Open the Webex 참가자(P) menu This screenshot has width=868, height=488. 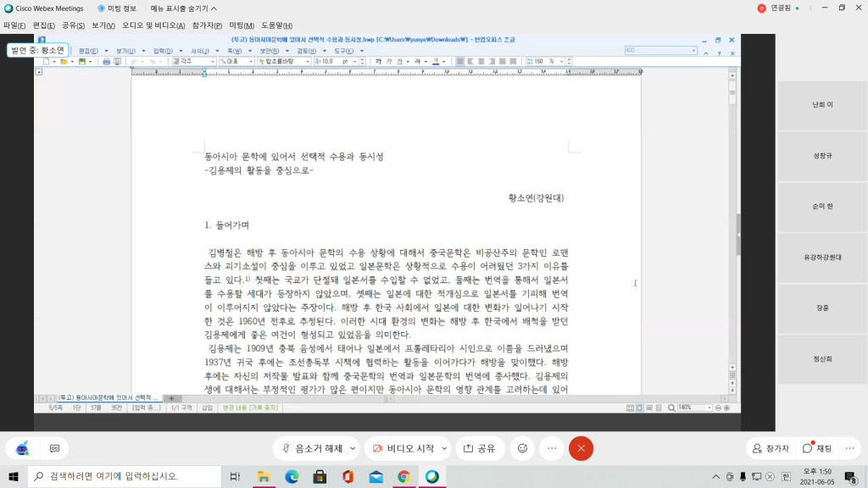[x=207, y=25]
